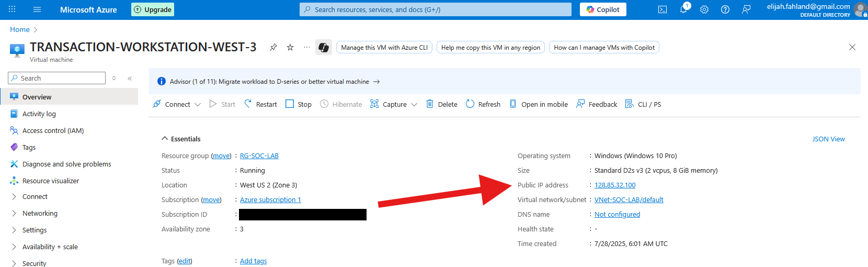
Task: Select Overview in the sidebar
Action: coord(69,97)
